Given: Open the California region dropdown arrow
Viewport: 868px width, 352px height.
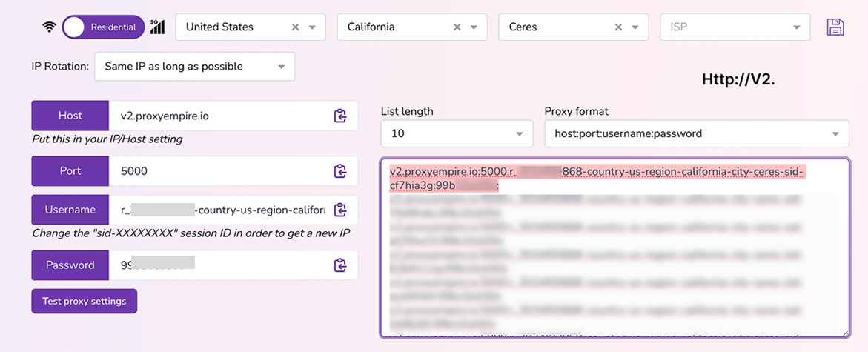Looking at the screenshot, I should point(474,27).
